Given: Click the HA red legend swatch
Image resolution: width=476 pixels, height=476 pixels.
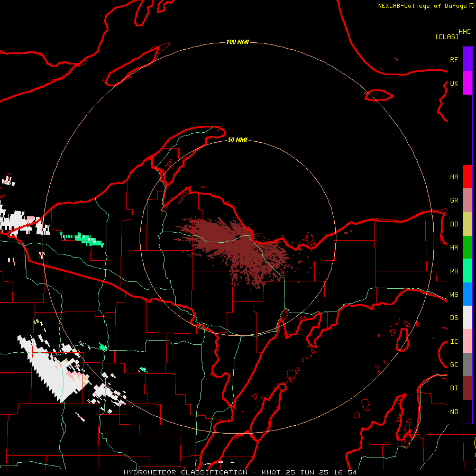Looking at the screenshot, I should pyautogui.click(x=467, y=177).
